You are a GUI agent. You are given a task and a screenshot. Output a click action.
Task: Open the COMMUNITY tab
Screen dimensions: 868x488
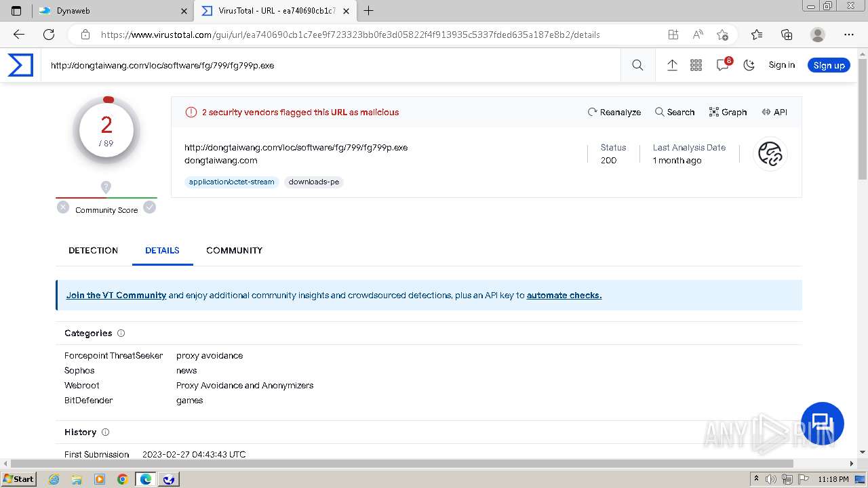pyautogui.click(x=234, y=250)
